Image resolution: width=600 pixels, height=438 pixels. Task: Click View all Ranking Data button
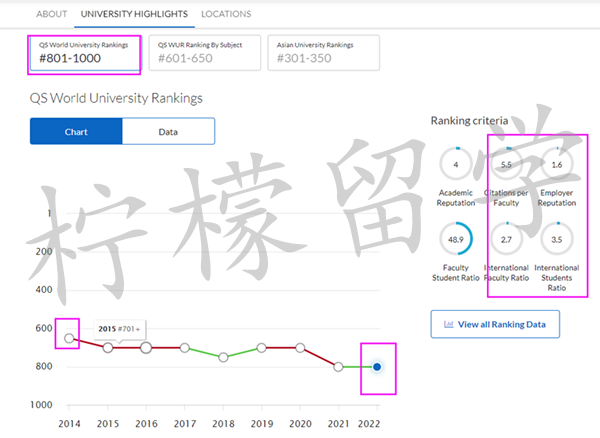coord(495,324)
